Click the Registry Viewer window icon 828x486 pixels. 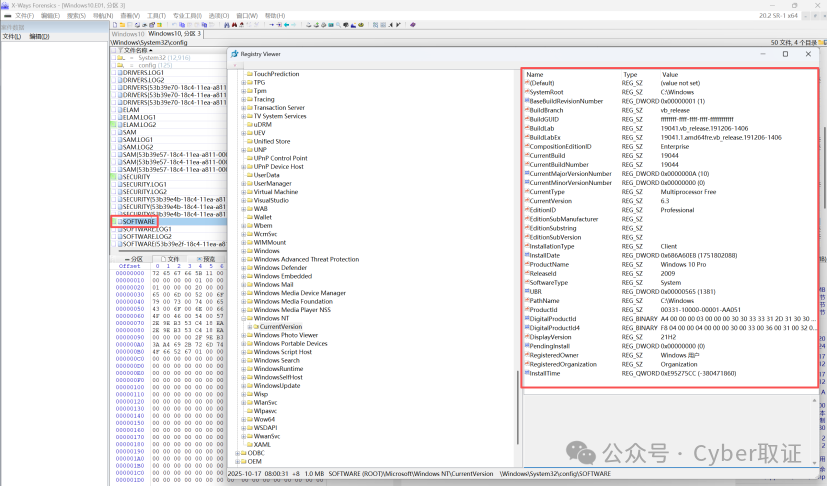coord(234,54)
